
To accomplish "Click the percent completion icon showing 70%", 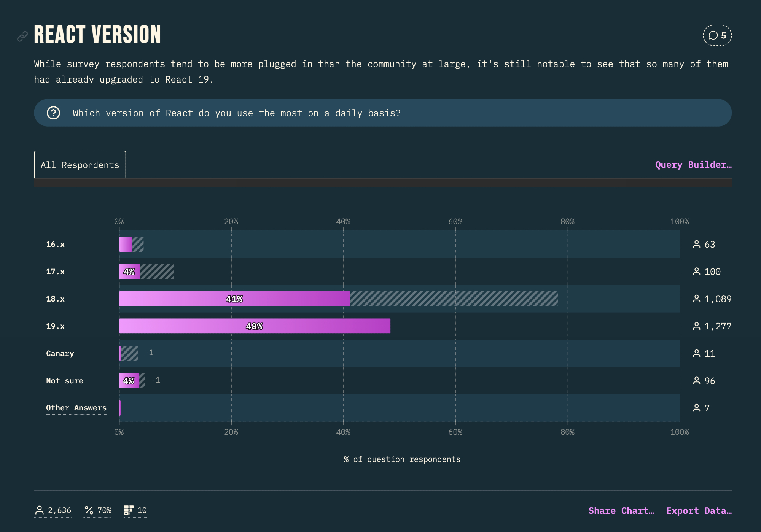I will click(x=89, y=510).
